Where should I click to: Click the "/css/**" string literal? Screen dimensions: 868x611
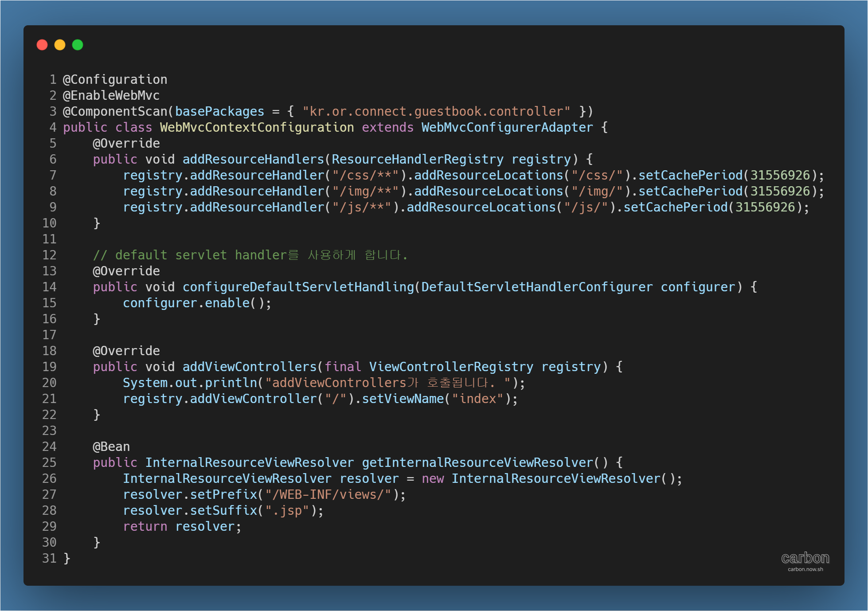pyautogui.click(x=366, y=175)
